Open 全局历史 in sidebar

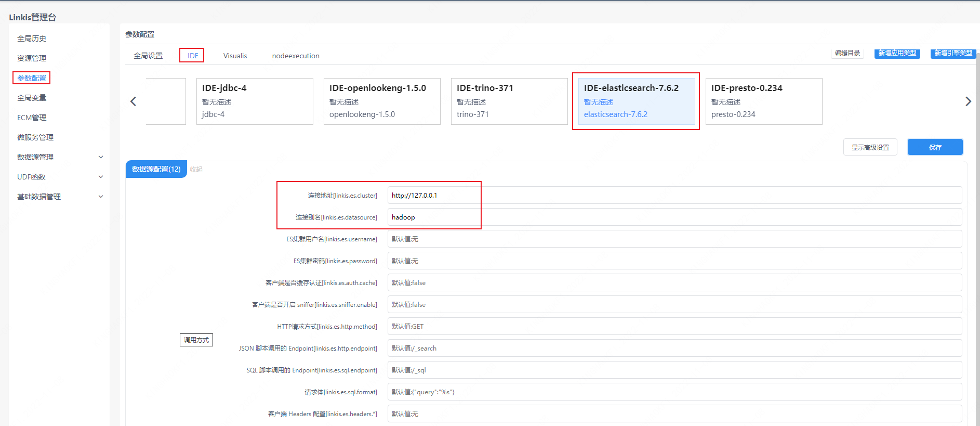(x=32, y=38)
